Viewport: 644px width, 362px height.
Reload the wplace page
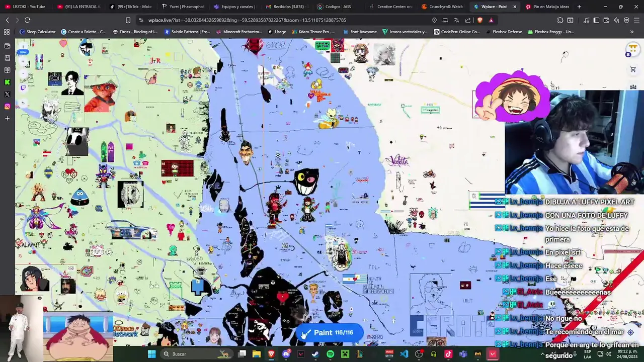click(27, 20)
